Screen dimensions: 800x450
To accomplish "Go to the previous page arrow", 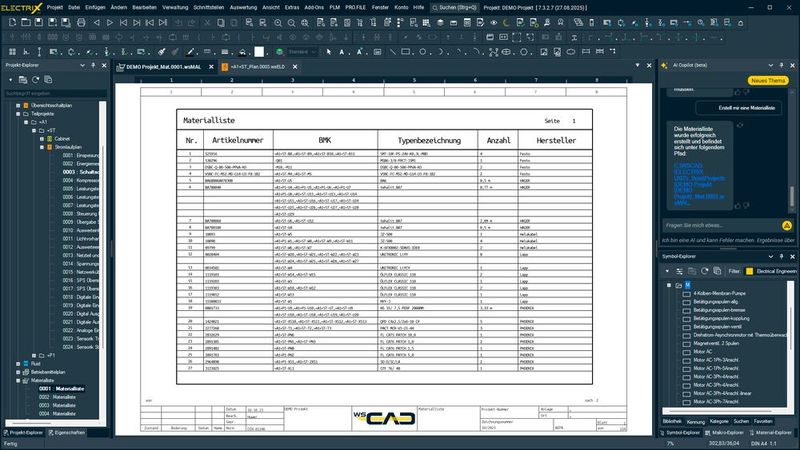I will [96, 22].
